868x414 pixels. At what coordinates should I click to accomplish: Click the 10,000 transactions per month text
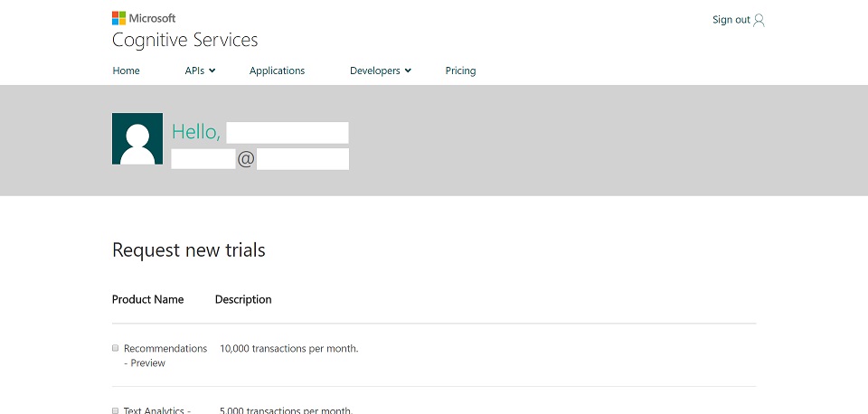(289, 349)
